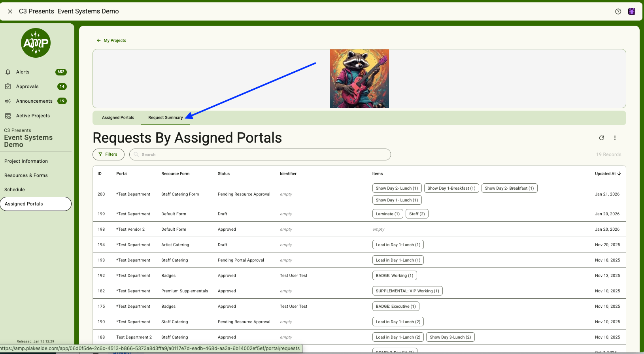Click the 652 alerts badge
The height and width of the screenshot is (354, 644).
click(x=61, y=72)
